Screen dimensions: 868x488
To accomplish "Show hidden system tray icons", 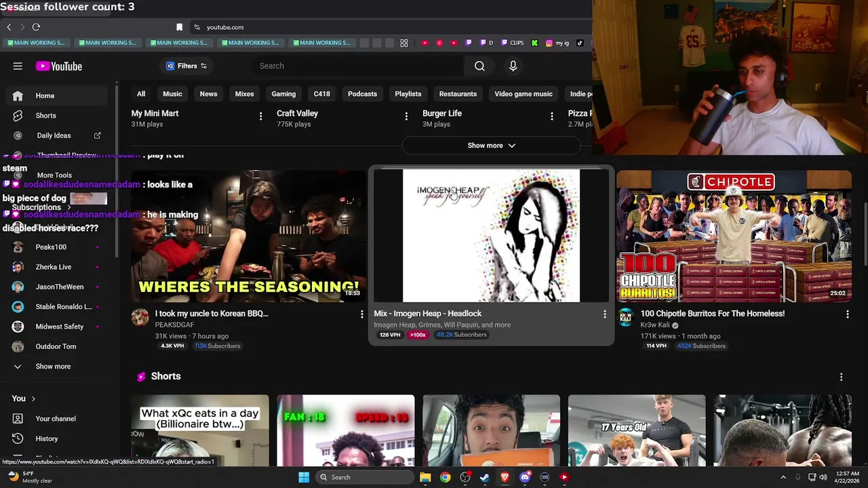I will tap(783, 477).
